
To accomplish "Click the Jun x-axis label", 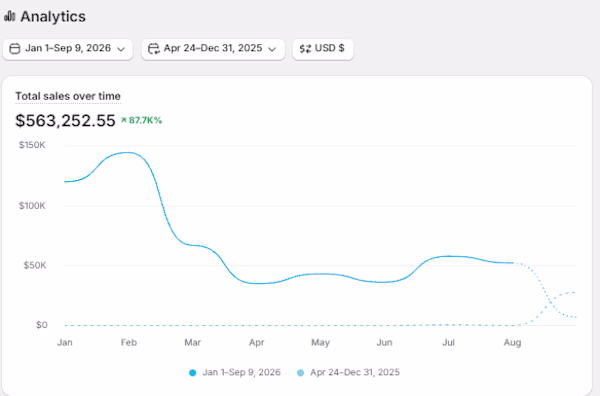I will coord(384,342).
